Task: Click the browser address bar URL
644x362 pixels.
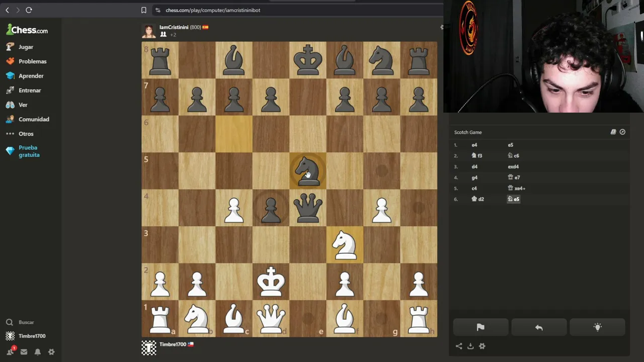Action: coord(213,10)
